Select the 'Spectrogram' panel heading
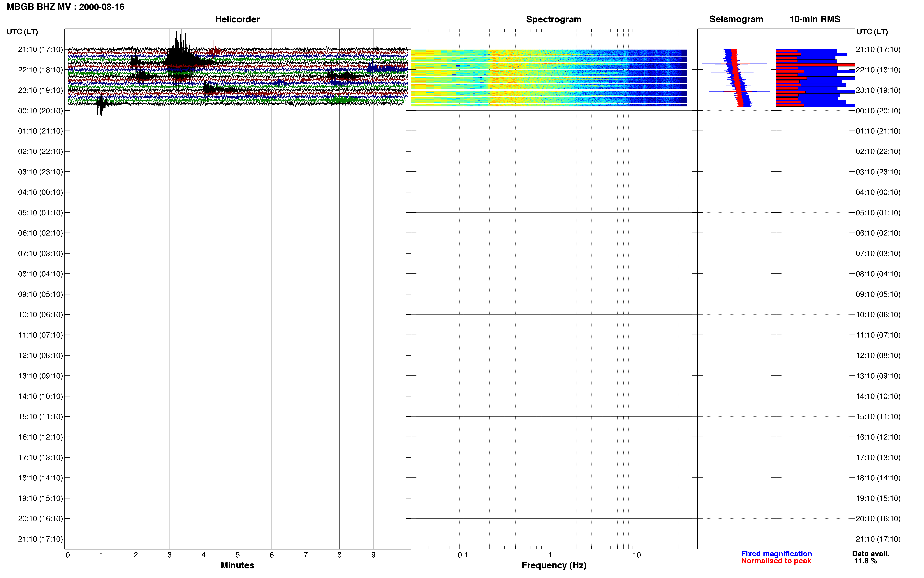The width and height of the screenshot is (924, 578). pyautogui.click(x=554, y=19)
